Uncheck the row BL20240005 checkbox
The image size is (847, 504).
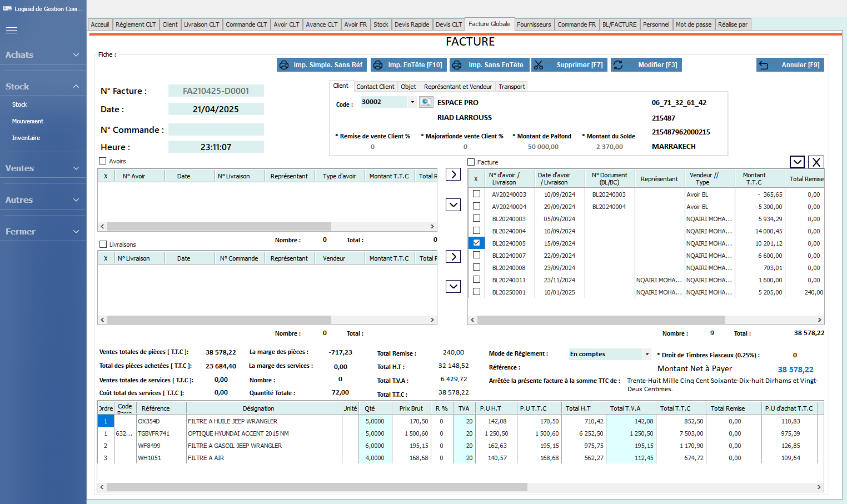click(x=476, y=243)
